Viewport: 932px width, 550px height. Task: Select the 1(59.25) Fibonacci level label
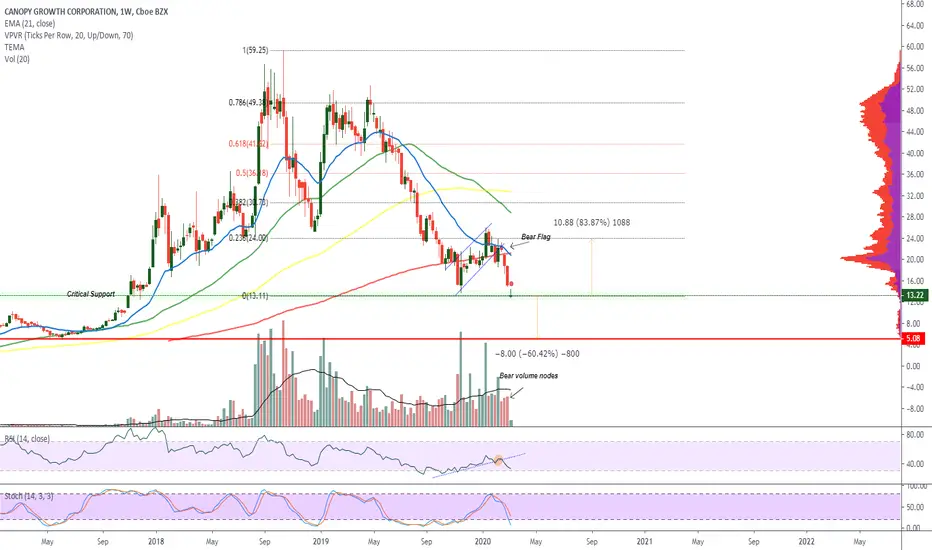[254, 51]
